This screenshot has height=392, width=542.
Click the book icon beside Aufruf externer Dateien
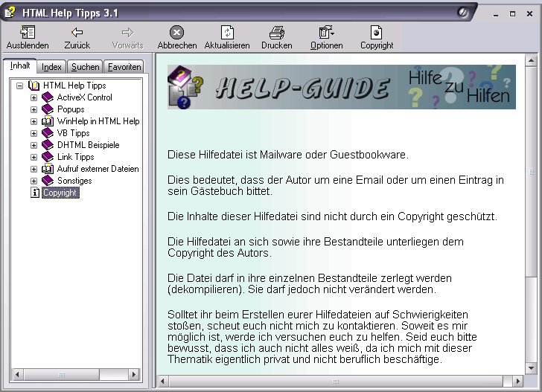click(x=48, y=169)
